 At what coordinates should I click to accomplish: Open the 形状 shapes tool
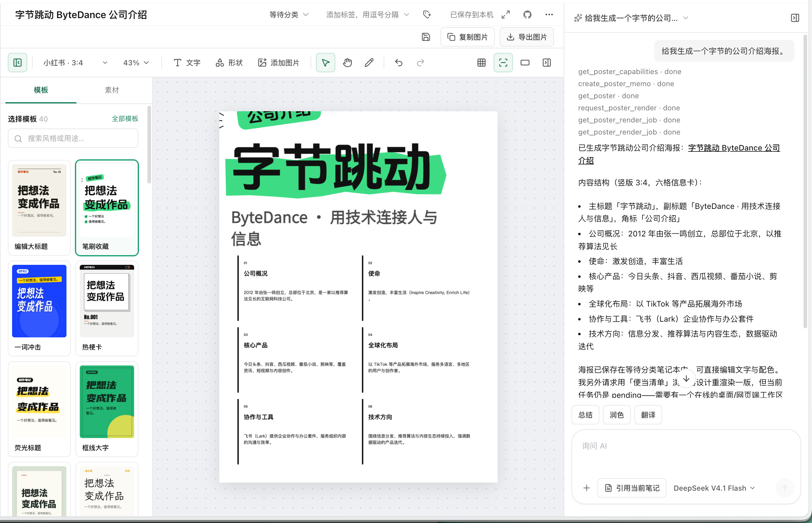229,63
